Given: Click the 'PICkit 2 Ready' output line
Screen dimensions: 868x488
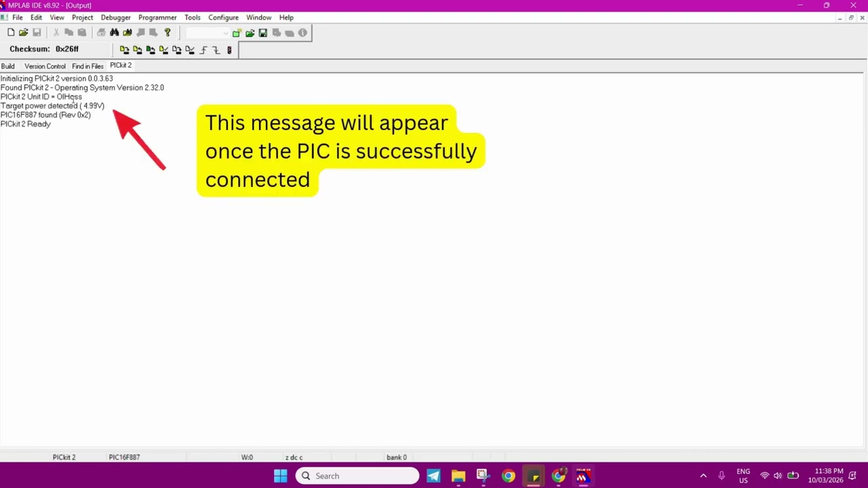Looking at the screenshot, I should tap(26, 124).
